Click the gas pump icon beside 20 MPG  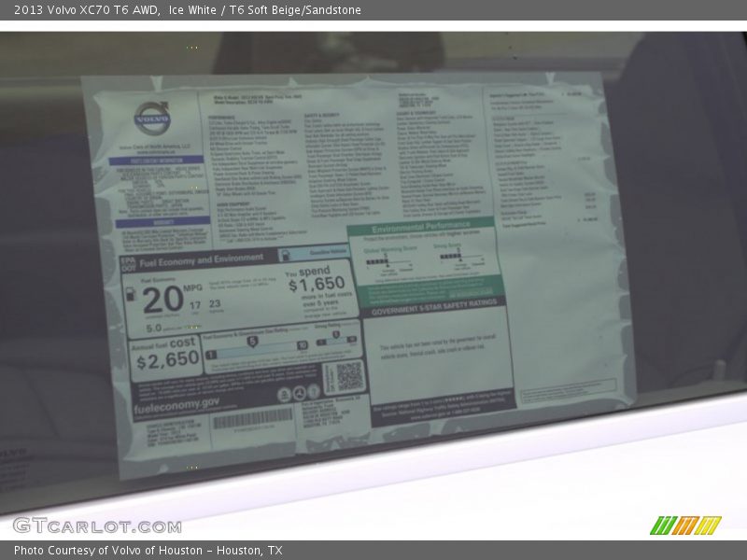tap(130, 294)
